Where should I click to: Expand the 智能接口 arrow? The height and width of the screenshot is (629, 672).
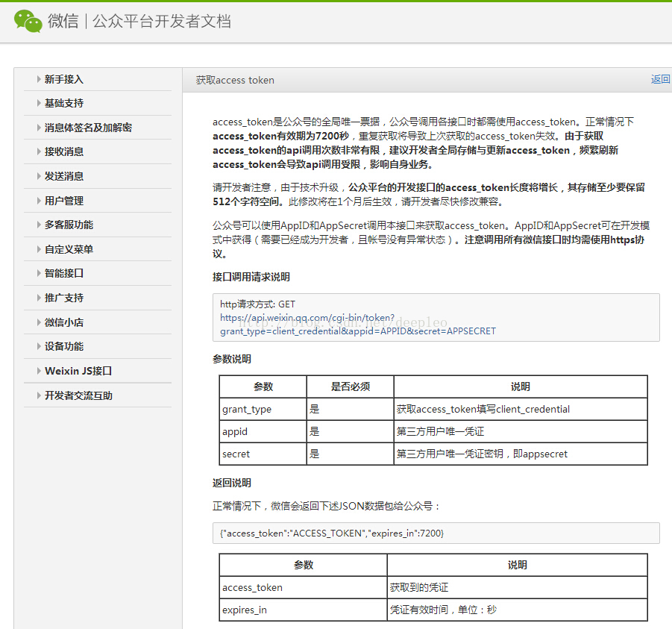pyautogui.click(x=39, y=273)
